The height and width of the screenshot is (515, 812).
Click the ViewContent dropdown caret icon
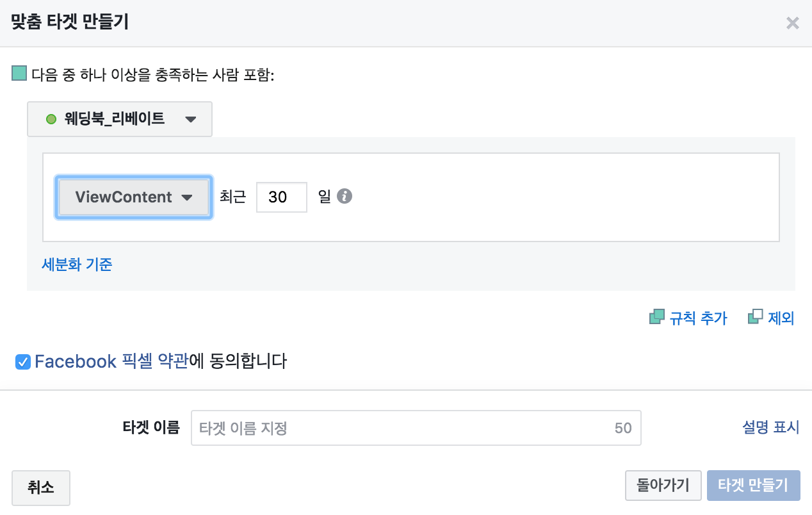point(187,197)
